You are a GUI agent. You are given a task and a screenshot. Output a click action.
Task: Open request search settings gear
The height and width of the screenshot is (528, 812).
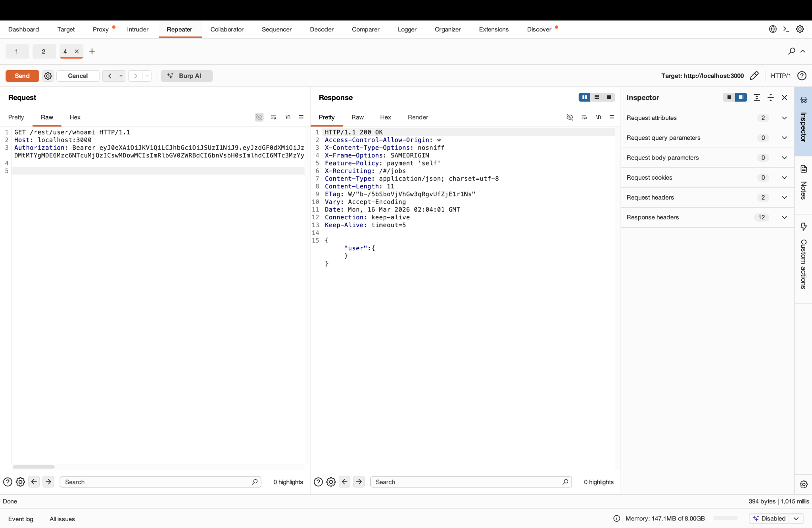tap(20, 482)
